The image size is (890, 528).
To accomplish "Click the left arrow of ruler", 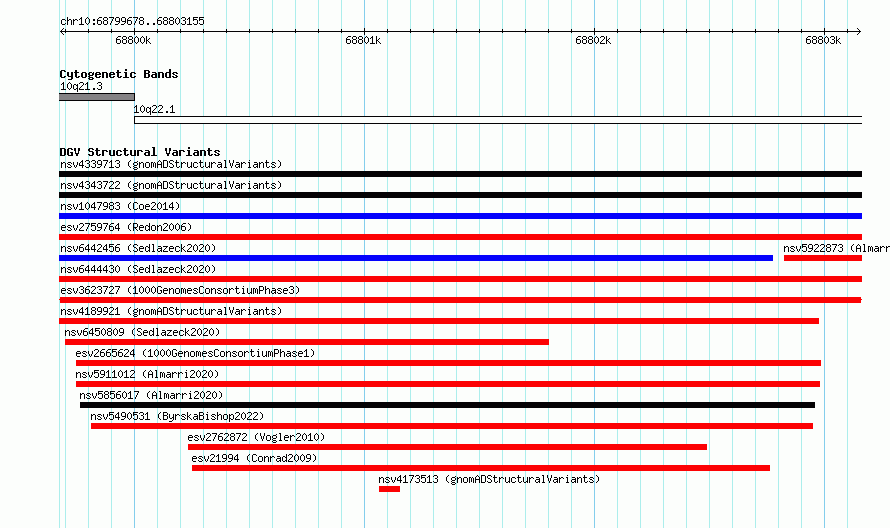I will tap(62, 32).
